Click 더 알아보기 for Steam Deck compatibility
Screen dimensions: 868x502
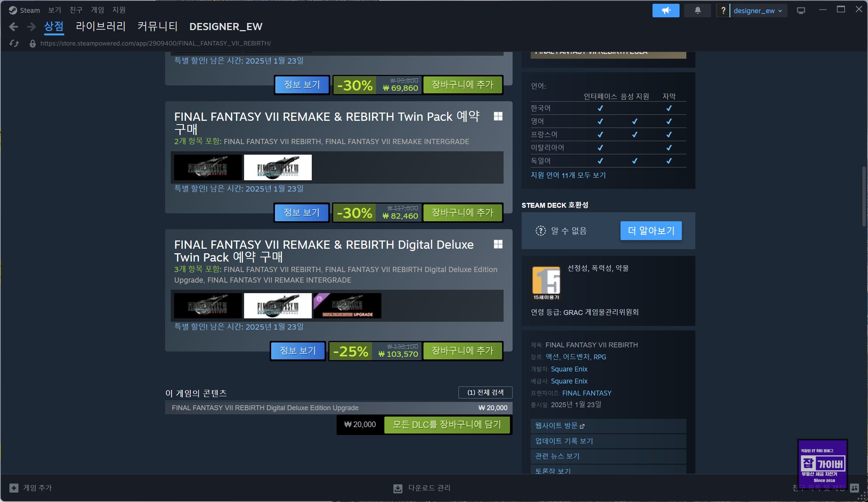point(651,231)
